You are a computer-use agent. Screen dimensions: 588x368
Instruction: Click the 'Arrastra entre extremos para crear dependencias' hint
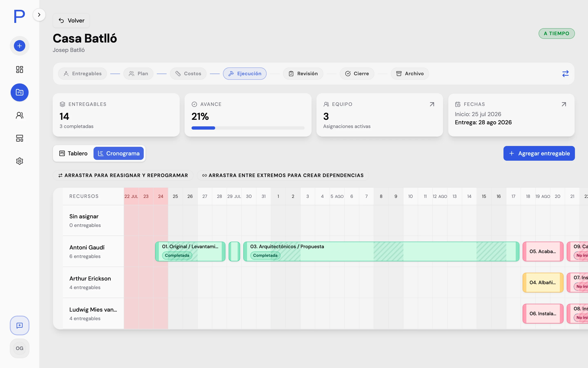(283, 175)
